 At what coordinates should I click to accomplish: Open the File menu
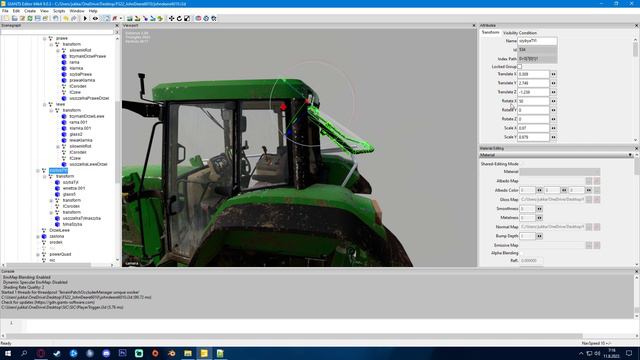pyautogui.click(x=5, y=11)
